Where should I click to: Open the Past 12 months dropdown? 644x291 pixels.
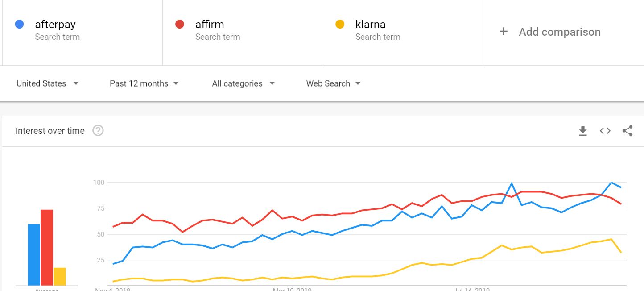coord(144,83)
